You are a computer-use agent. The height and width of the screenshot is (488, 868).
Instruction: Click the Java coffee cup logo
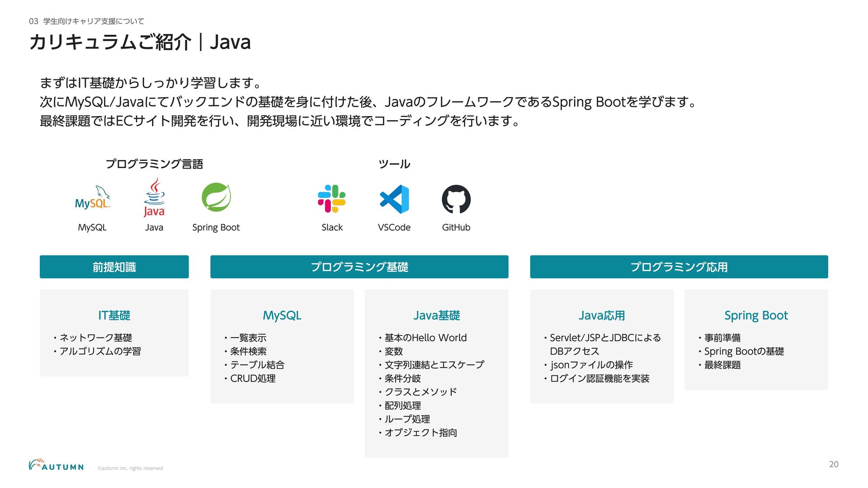coord(154,197)
